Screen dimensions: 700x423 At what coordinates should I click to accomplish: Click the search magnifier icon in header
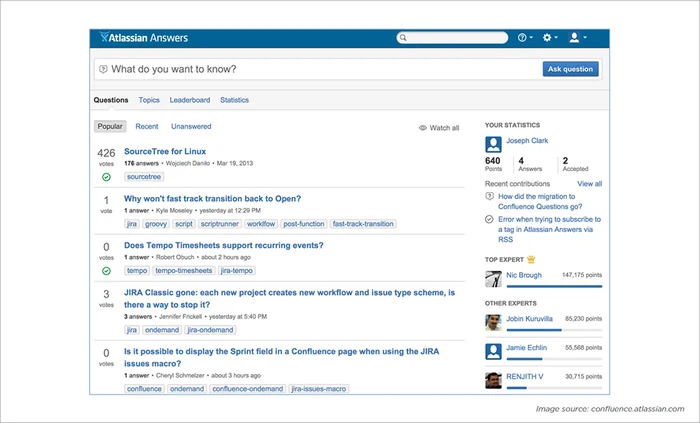click(403, 38)
